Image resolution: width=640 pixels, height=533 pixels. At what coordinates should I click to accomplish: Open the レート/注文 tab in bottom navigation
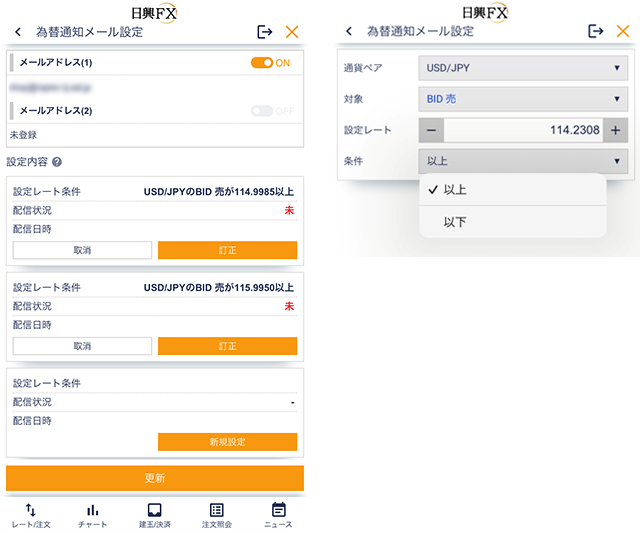(31, 515)
